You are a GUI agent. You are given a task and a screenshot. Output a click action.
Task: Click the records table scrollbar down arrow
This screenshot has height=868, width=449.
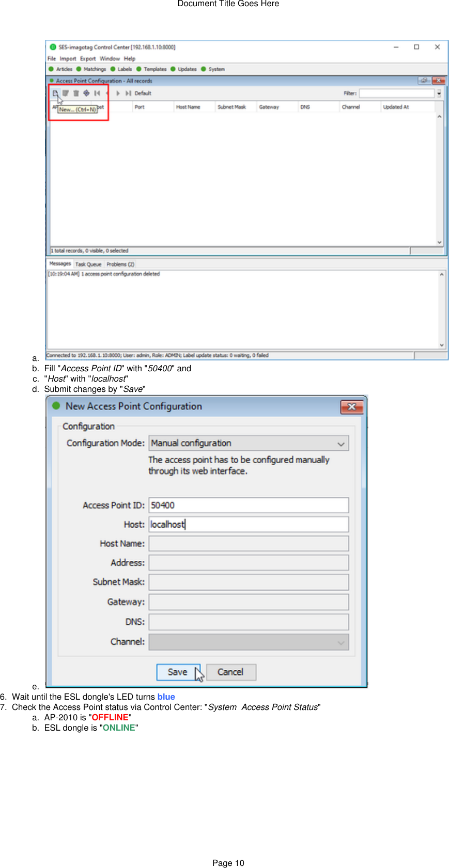[x=440, y=242]
